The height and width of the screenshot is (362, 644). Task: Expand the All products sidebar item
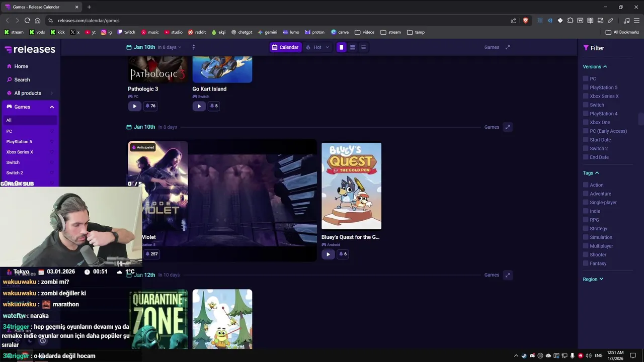[30, 93]
